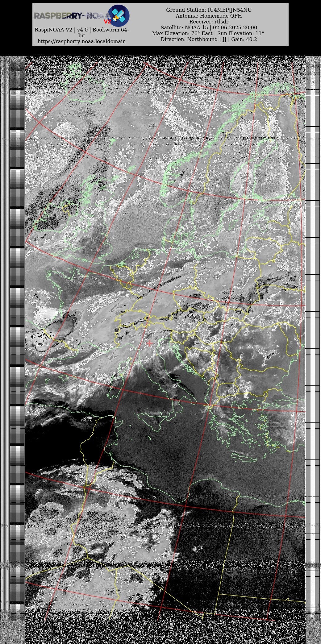Click the "RaspiNOAA V2 | v4.0 | Bookworm 64-bit" text
Screen dimensions: 321x644
click(81, 33)
